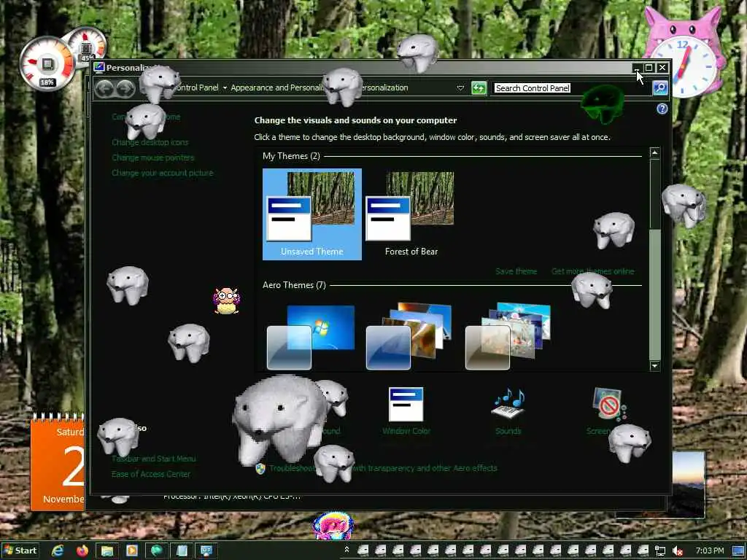Select the Architecture Aero theme thumbnail
The image size is (747, 560).
click(x=409, y=337)
